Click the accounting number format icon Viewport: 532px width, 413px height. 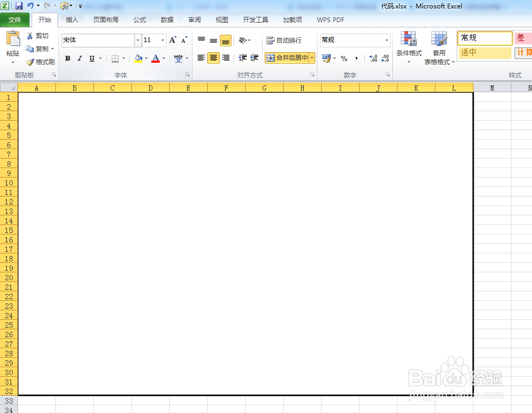326,58
